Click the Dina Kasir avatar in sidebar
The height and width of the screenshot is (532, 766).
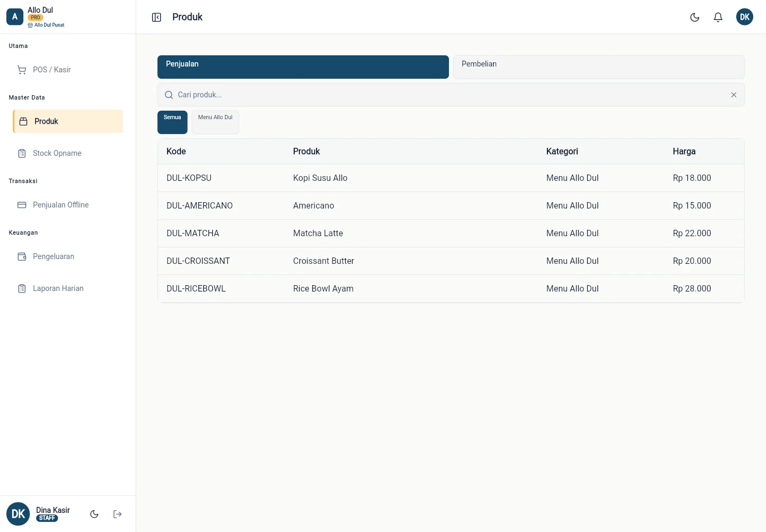[18, 514]
